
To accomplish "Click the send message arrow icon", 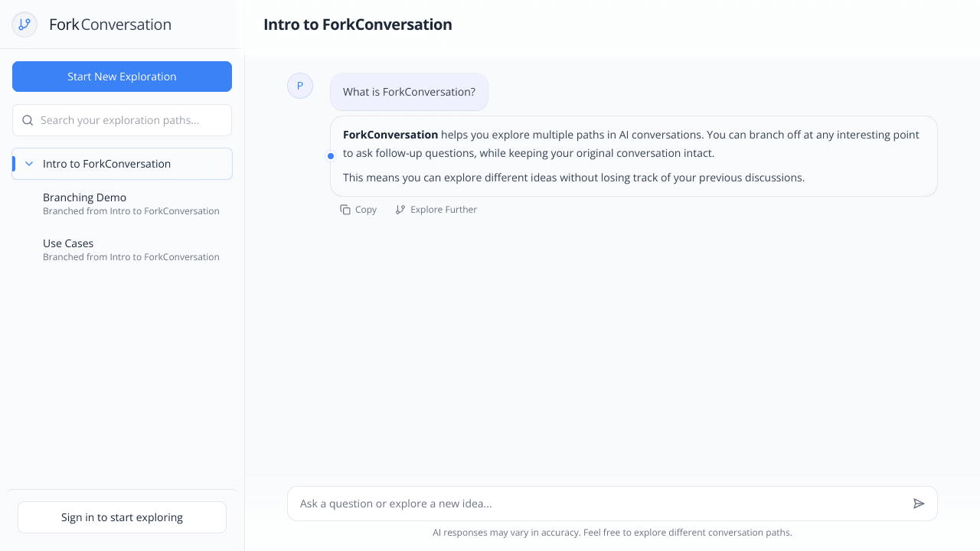I will tap(920, 504).
